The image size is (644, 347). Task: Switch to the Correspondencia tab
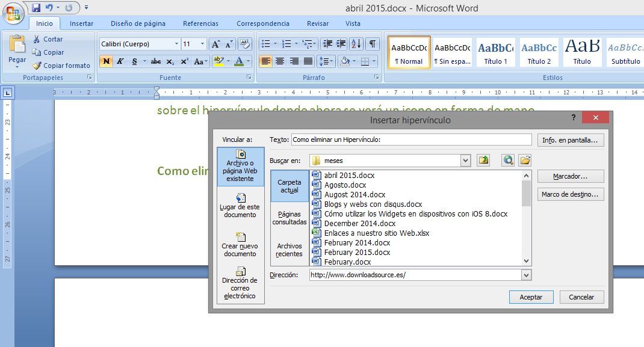(263, 23)
